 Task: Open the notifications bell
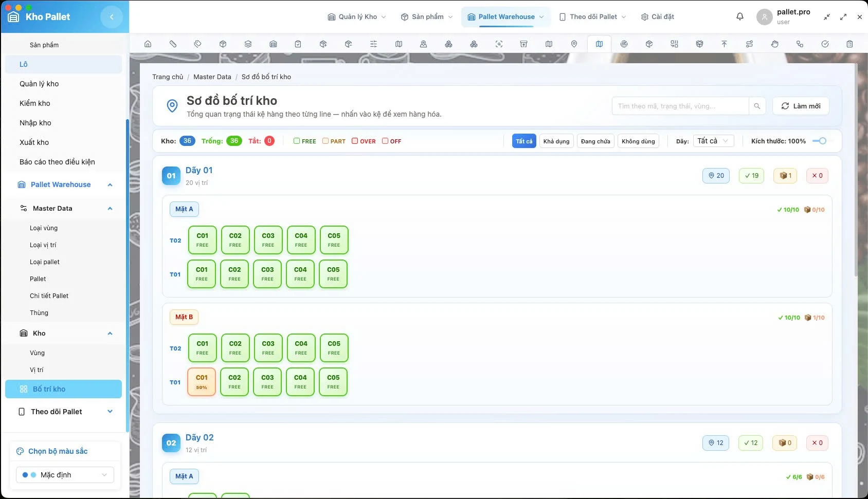pyautogui.click(x=740, y=16)
